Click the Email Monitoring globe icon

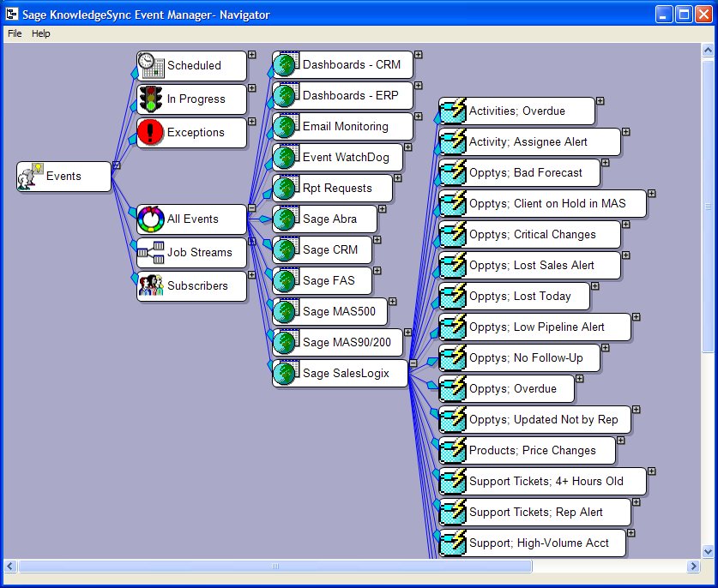click(287, 126)
